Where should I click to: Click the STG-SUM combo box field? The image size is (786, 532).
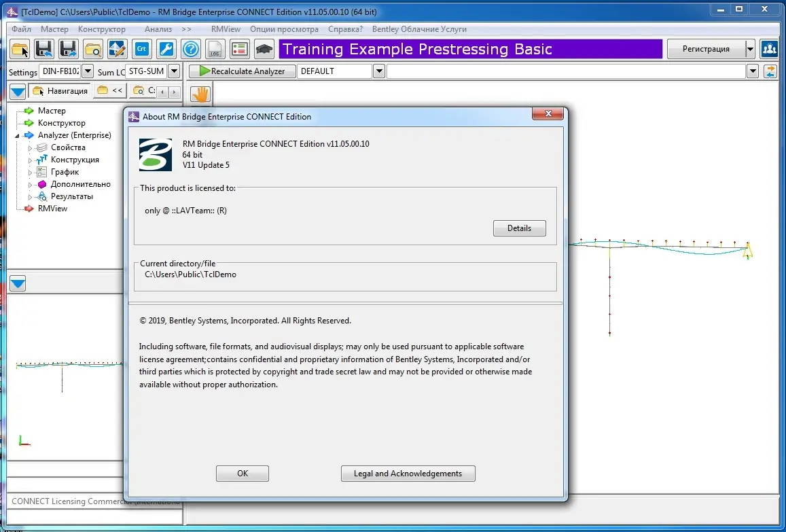tap(146, 71)
